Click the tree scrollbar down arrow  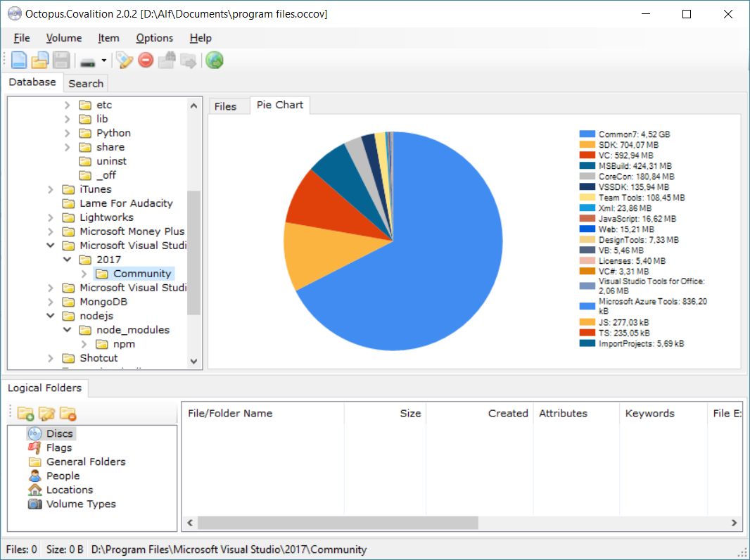[193, 361]
